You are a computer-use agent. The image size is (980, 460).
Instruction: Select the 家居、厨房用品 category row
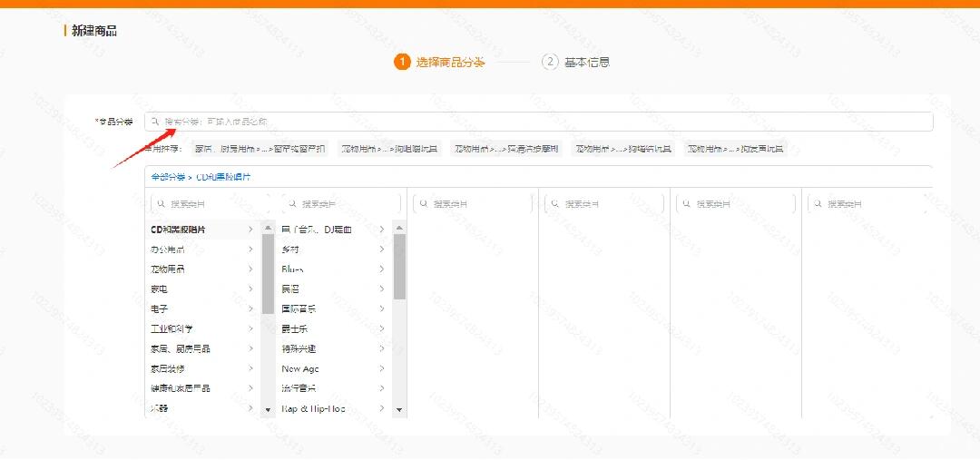204,348
